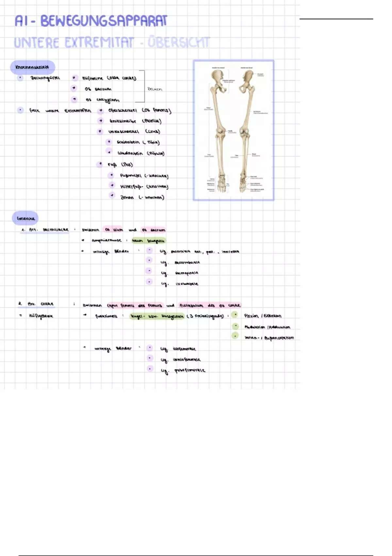Image resolution: width=392 pixels, height=556 pixels.
Task: Click the green highlighted 'kaum beweglich' text
Action: (148, 241)
